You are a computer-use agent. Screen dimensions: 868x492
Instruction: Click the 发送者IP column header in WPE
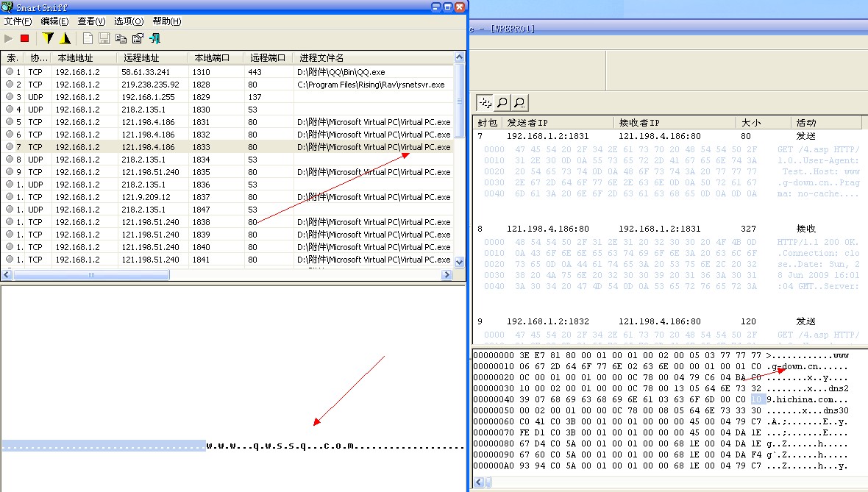[x=558, y=122]
